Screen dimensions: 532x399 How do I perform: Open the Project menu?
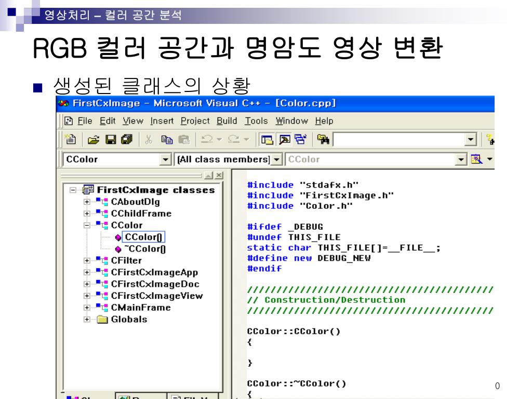[195, 121]
